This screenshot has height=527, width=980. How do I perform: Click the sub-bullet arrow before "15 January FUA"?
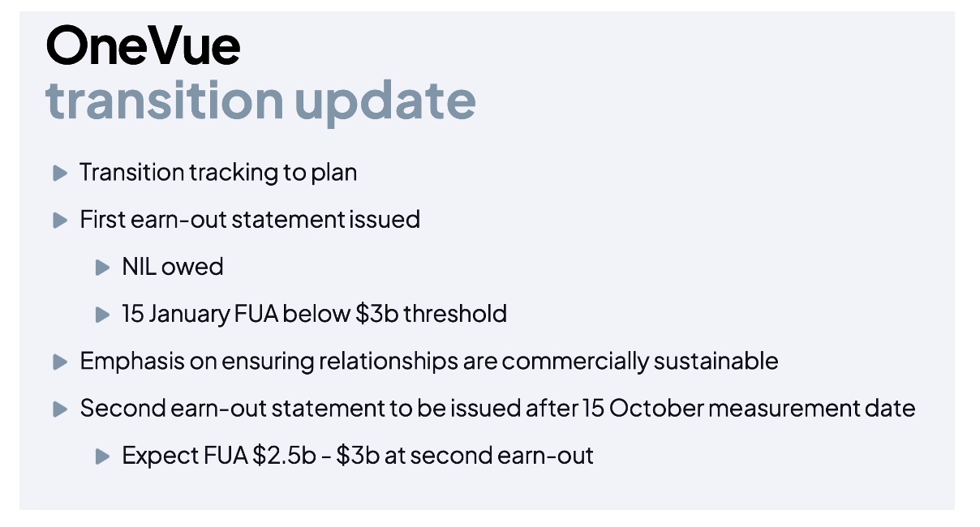coord(102,314)
